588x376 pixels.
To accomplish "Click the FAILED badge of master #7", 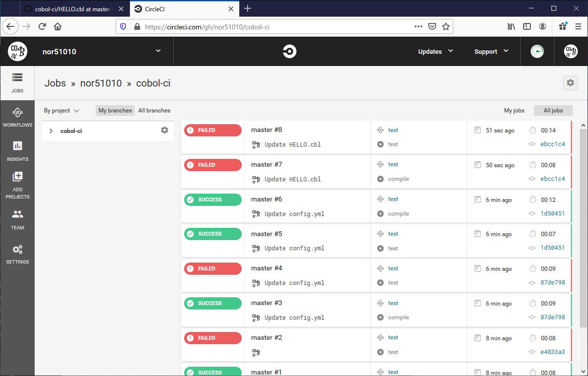I will coord(213,165).
